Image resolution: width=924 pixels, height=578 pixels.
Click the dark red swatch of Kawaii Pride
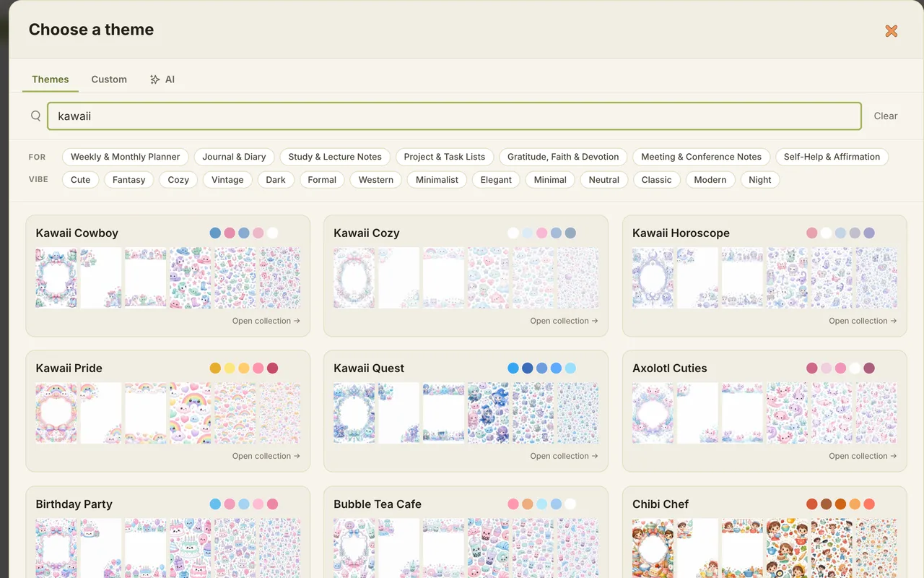tap(272, 368)
